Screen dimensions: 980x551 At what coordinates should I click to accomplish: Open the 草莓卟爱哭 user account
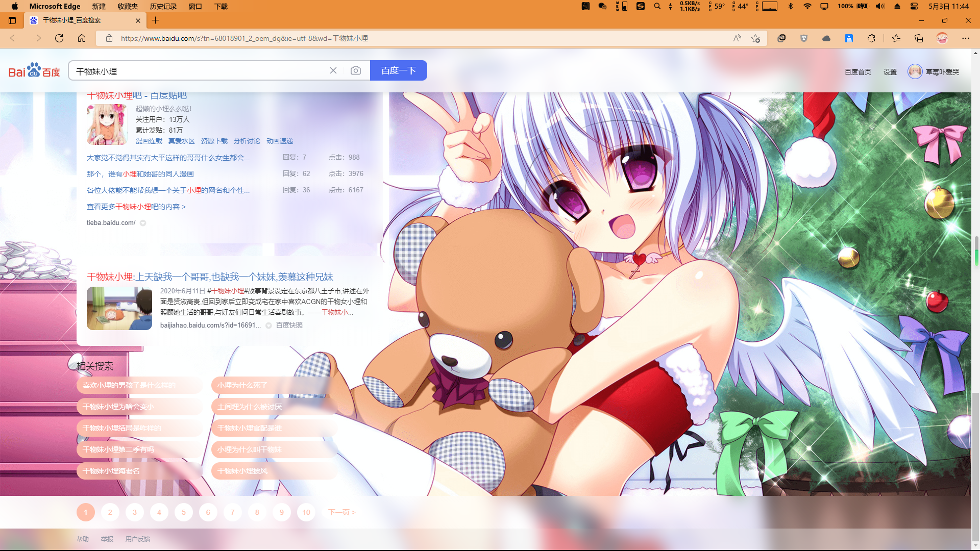coord(934,71)
